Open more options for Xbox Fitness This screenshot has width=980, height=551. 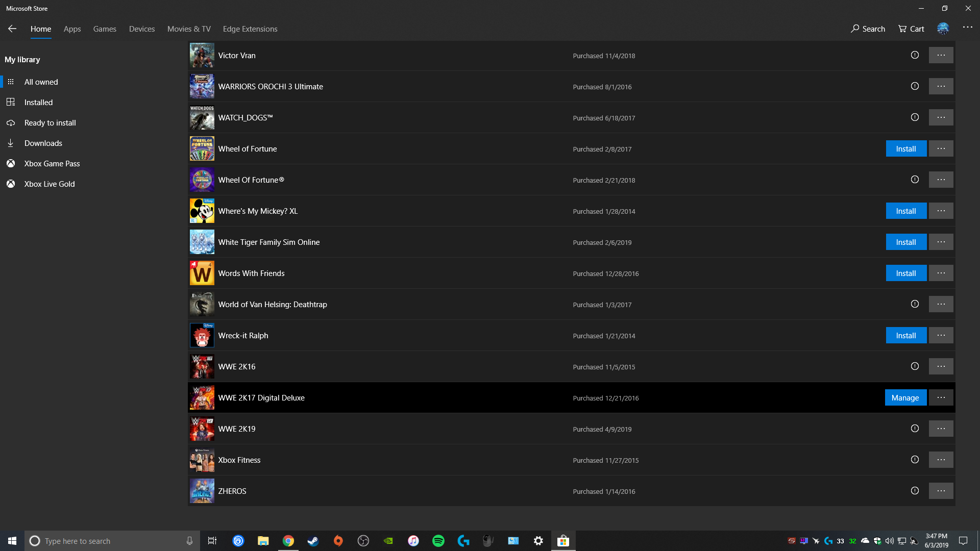tap(941, 460)
